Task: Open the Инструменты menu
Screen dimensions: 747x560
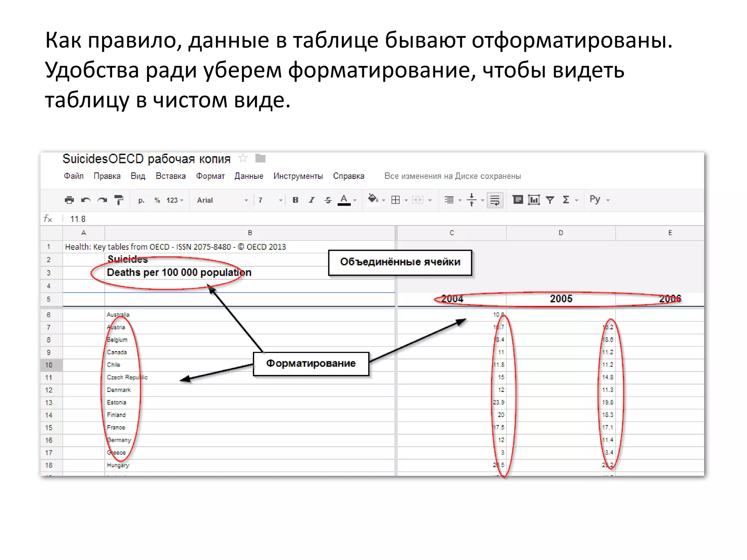Action: pyautogui.click(x=298, y=176)
